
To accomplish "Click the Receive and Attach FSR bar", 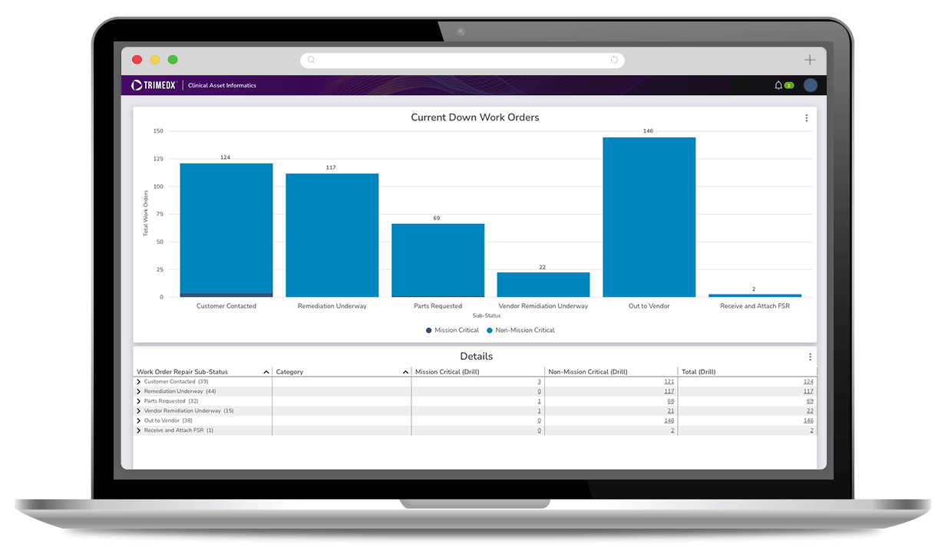I will (x=755, y=295).
